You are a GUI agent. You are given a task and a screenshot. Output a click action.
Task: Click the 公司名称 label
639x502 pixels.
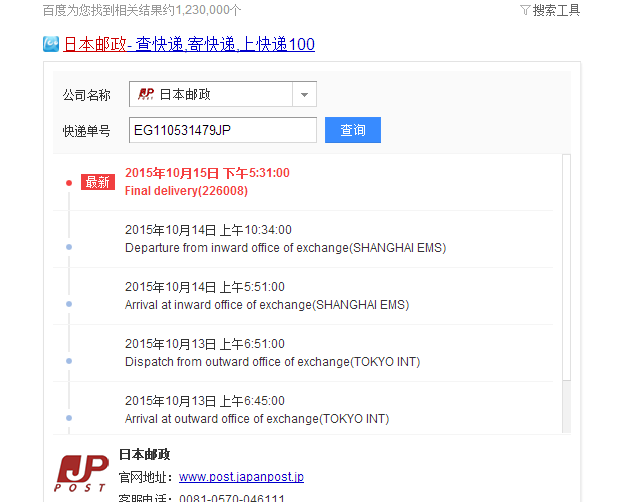(x=87, y=95)
